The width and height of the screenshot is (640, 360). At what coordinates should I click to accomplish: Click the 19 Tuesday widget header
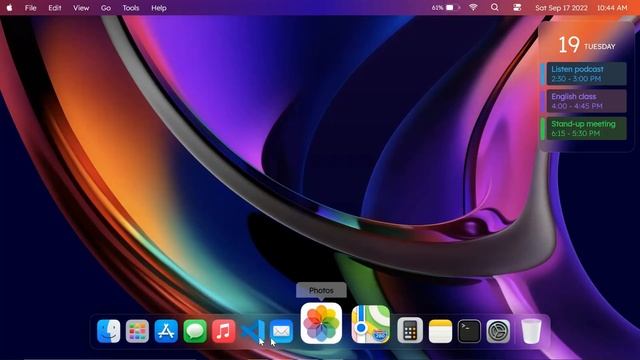pyautogui.click(x=587, y=44)
